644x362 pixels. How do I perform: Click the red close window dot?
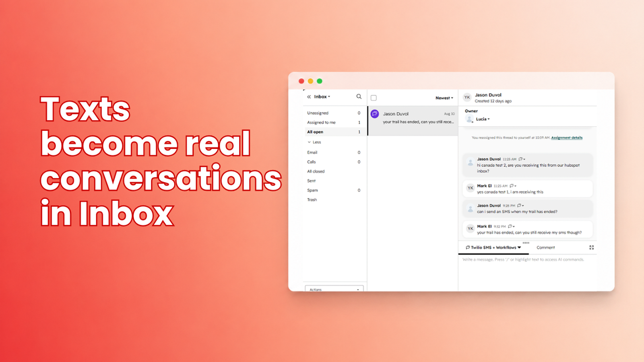coord(301,81)
